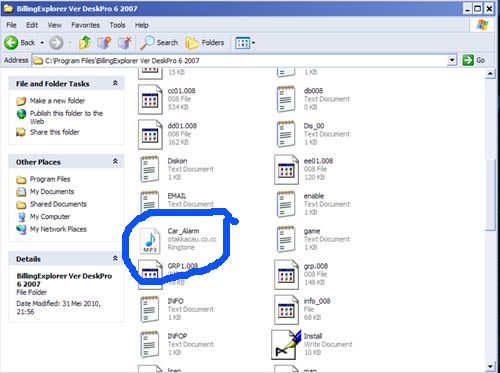The width and height of the screenshot is (500, 373).
Task: Open Shared Documents link
Action: [x=58, y=204]
